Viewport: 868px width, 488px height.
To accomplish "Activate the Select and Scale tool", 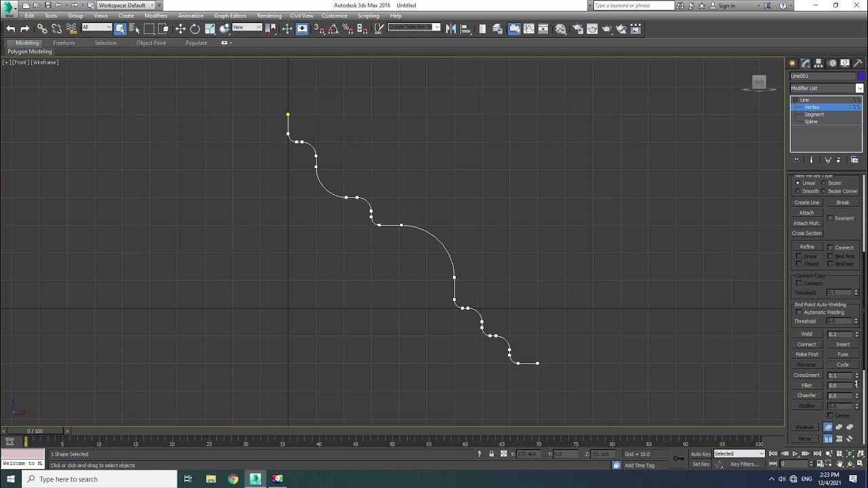I will point(210,28).
